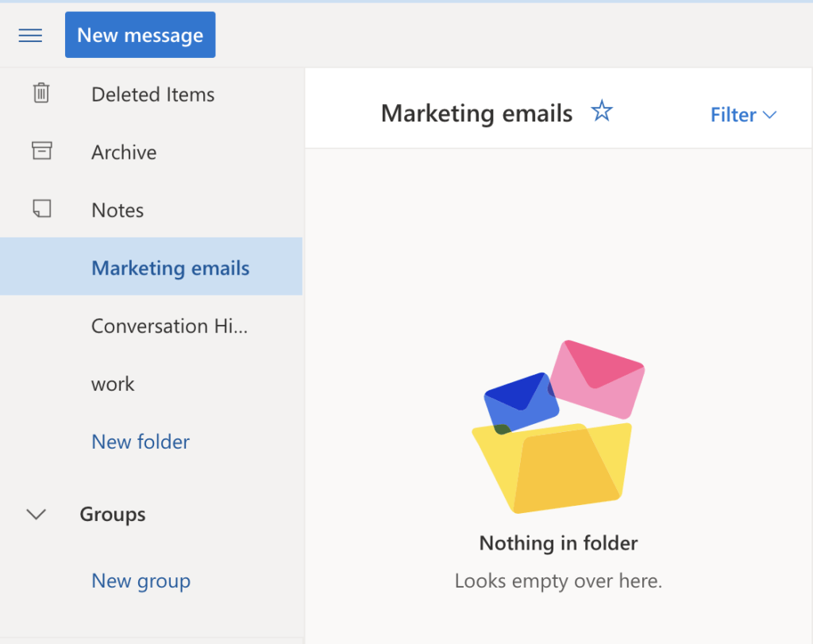Click the New message button
813x644 pixels.
pos(140,34)
